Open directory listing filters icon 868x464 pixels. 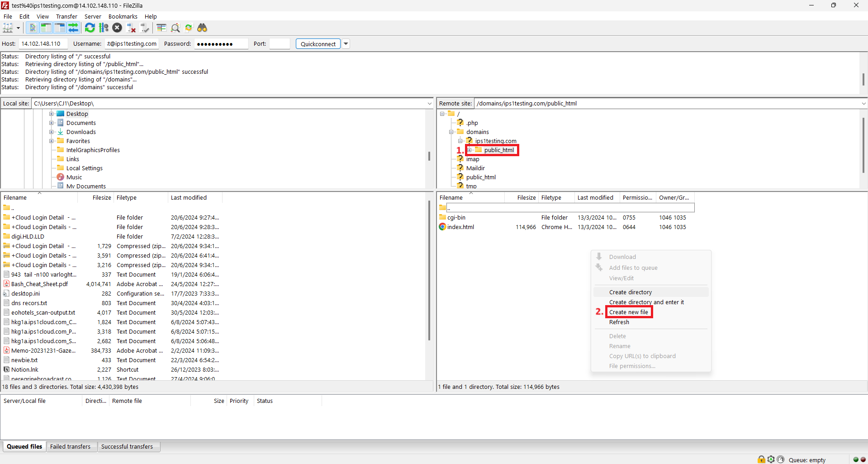(161, 28)
